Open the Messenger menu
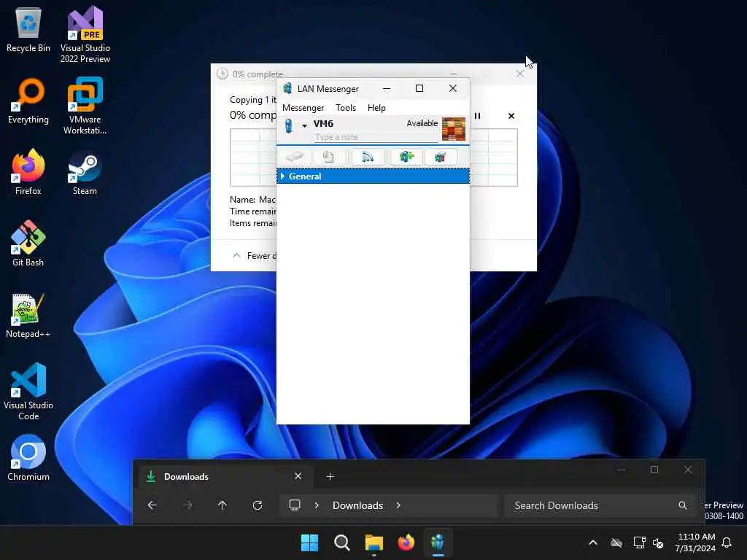The image size is (747, 560). (303, 108)
